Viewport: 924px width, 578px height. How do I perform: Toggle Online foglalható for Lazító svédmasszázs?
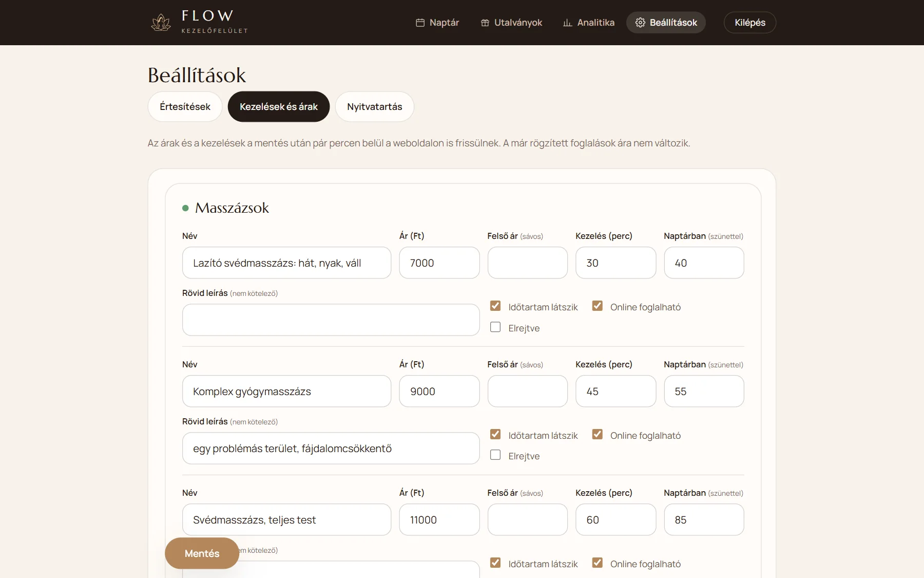(598, 306)
